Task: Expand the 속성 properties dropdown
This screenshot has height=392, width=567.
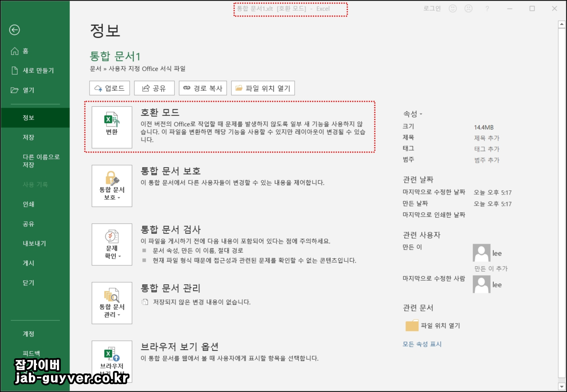Action: tap(413, 114)
